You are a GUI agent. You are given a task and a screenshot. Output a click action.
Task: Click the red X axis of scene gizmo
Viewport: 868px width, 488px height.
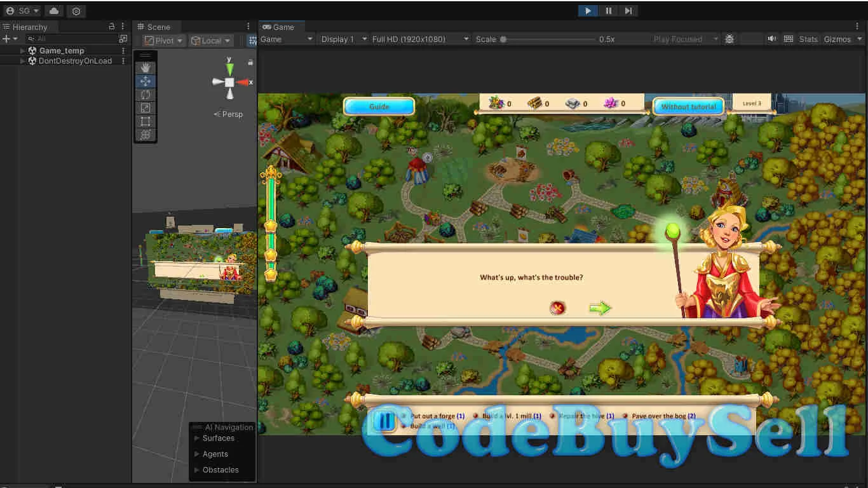pyautogui.click(x=243, y=82)
